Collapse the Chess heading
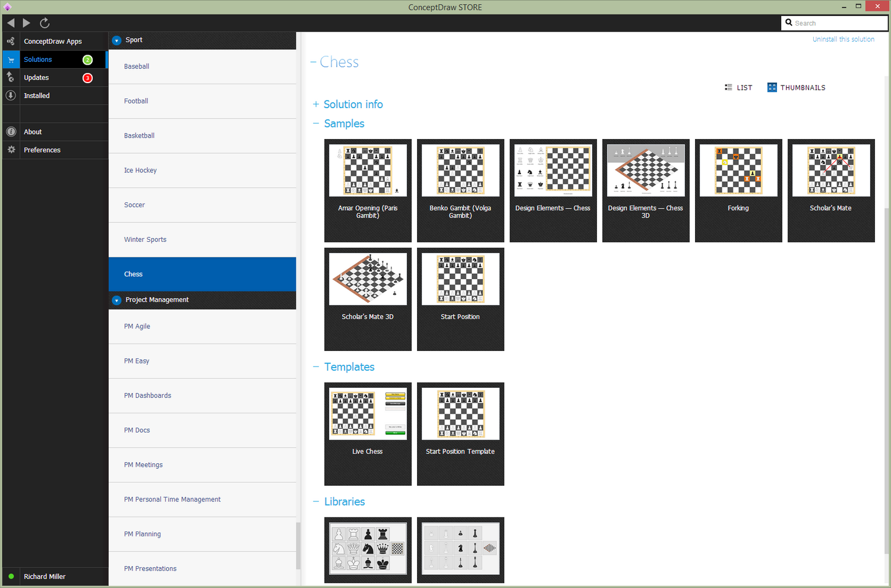 [314, 62]
